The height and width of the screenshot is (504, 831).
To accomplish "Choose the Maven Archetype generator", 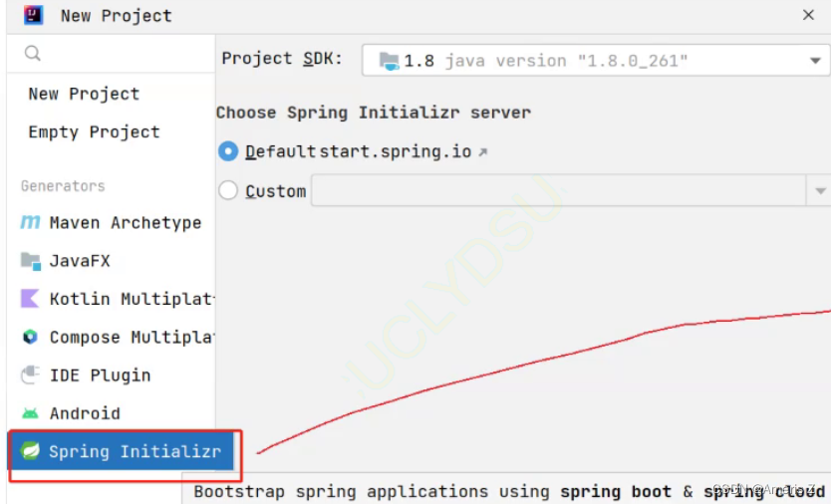I will coord(112,222).
